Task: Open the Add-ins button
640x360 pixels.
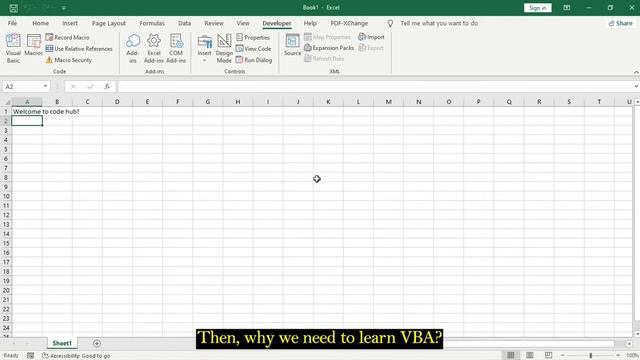Action: 133,48
